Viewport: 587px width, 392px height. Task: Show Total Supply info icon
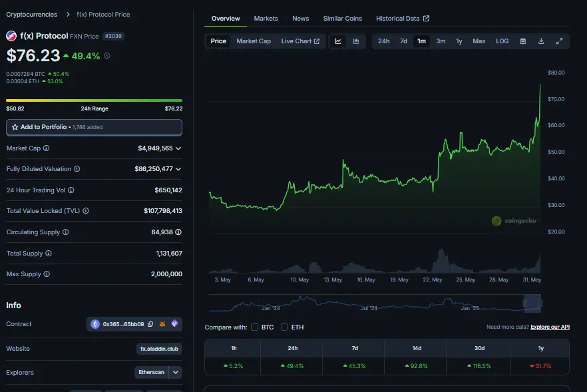tap(49, 254)
